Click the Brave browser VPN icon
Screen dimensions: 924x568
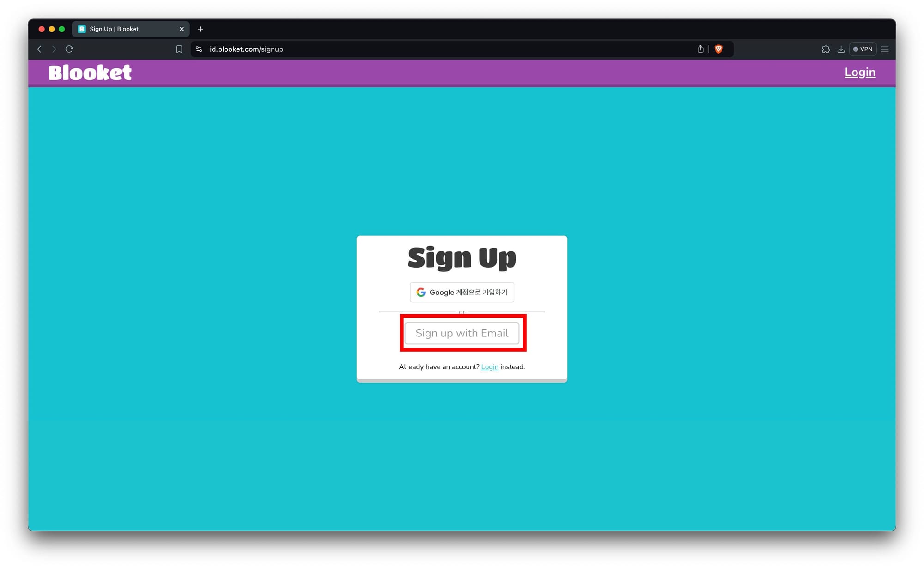(x=863, y=49)
